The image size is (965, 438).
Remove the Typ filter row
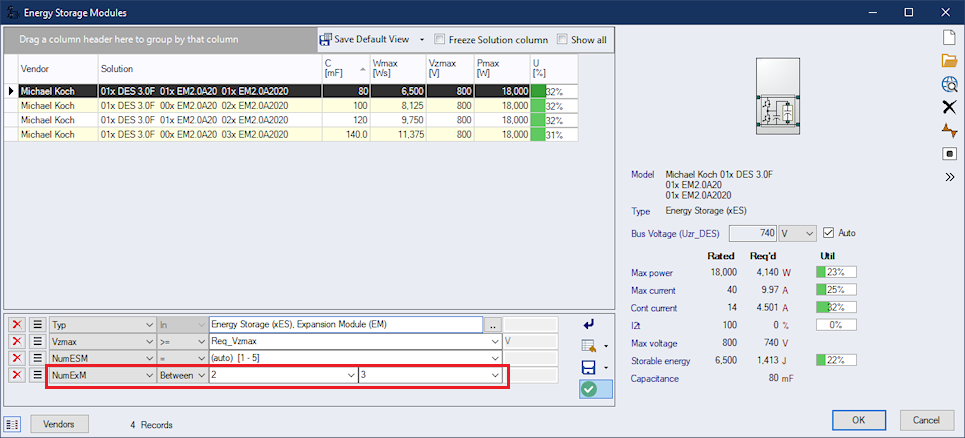click(x=17, y=324)
